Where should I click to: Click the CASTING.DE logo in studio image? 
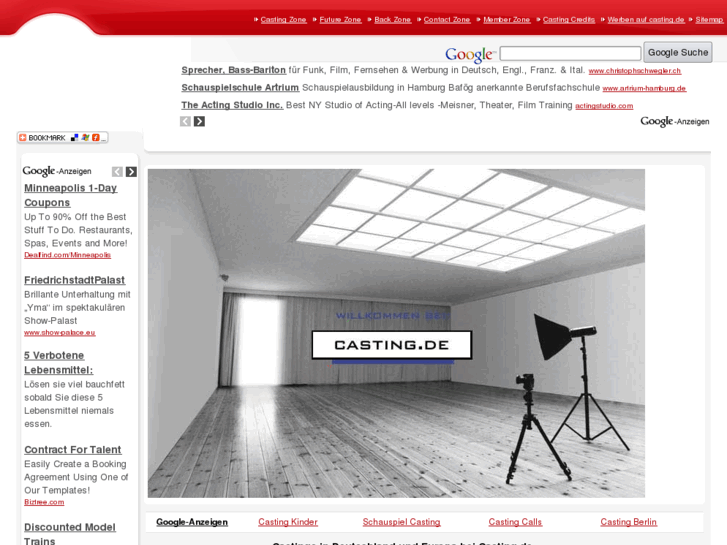point(392,345)
